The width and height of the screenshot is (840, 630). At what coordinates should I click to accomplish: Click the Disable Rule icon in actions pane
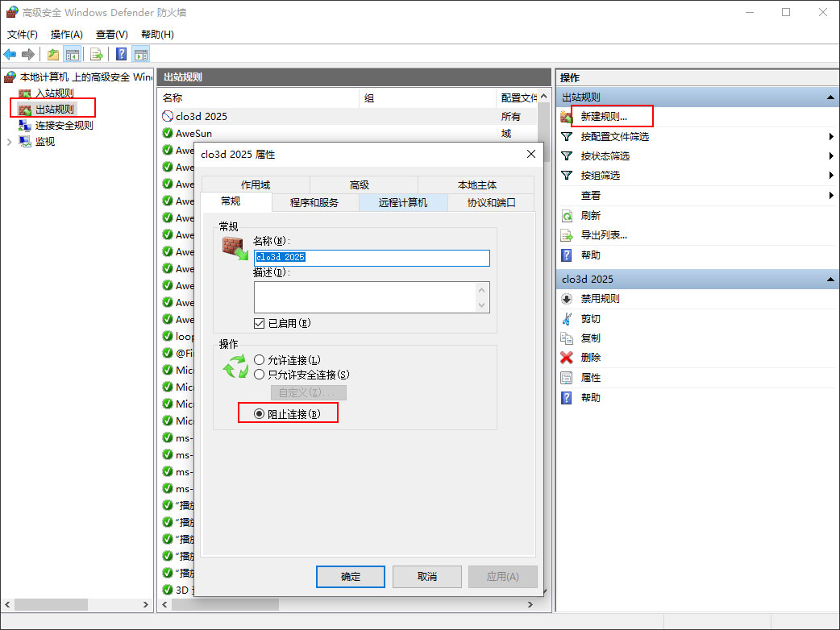coord(567,299)
